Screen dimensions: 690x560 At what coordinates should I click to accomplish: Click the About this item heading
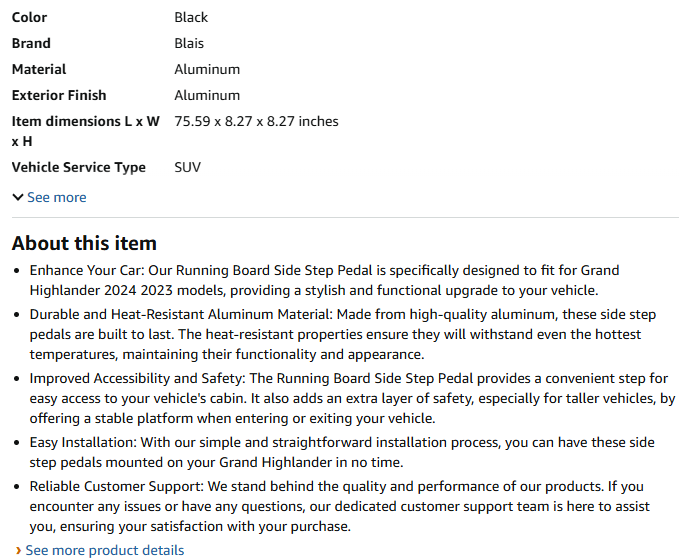(84, 243)
